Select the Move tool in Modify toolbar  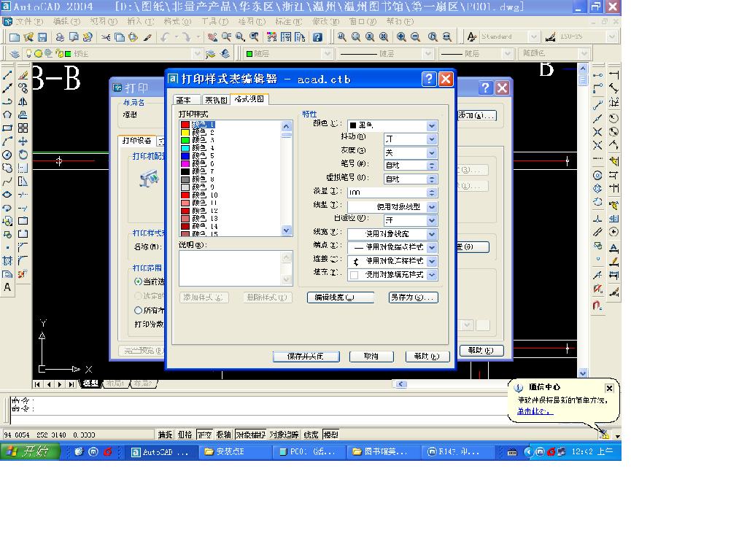click(23, 141)
